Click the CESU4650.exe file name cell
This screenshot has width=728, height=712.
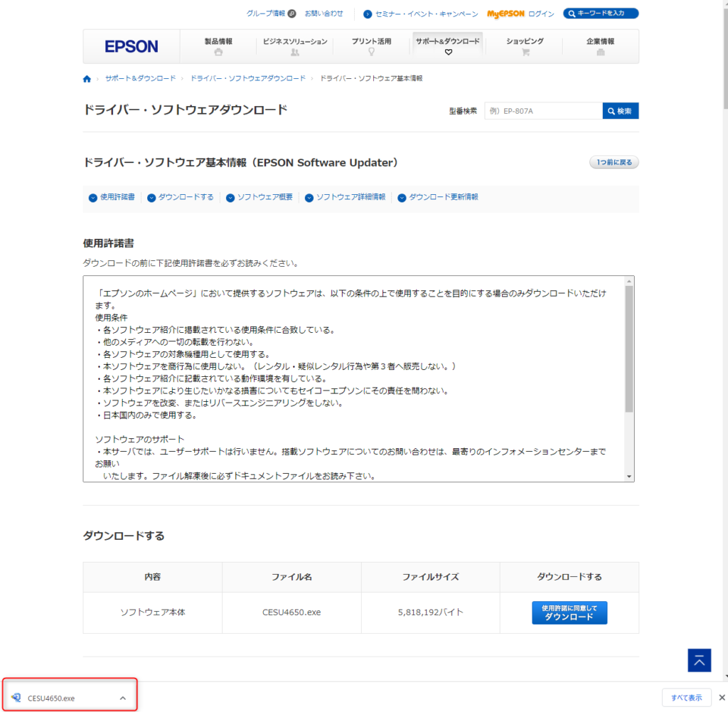pos(291,612)
